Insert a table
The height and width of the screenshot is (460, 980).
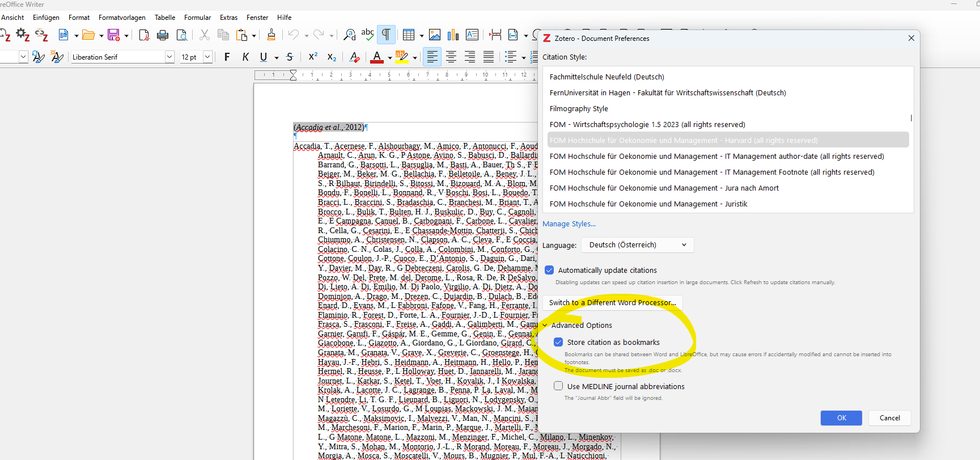tap(409, 35)
